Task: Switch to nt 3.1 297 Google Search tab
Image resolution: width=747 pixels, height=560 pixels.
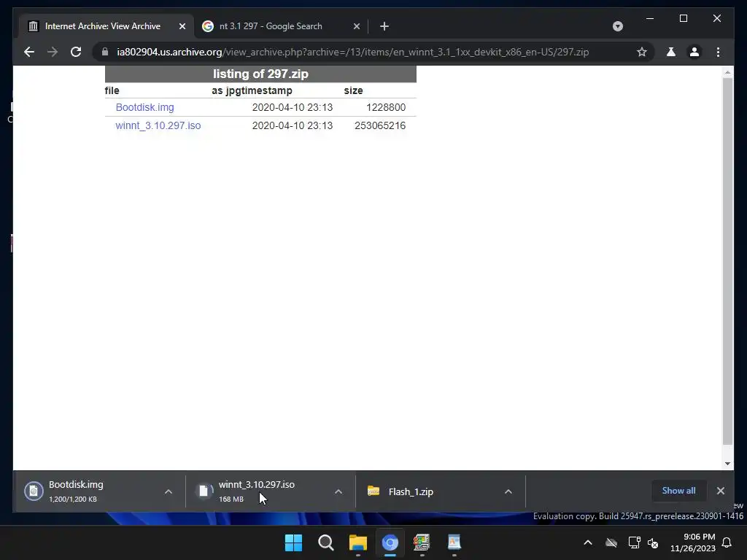Action: (281, 26)
